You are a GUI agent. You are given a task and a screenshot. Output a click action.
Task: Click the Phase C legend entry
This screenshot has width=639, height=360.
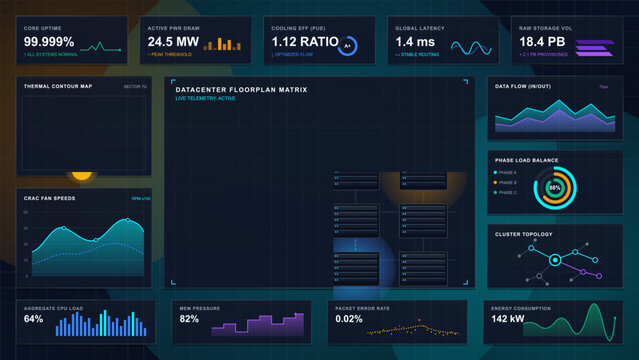pos(505,192)
